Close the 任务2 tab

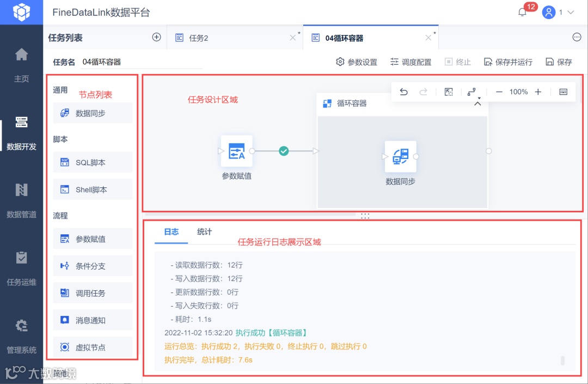[x=292, y=38]
